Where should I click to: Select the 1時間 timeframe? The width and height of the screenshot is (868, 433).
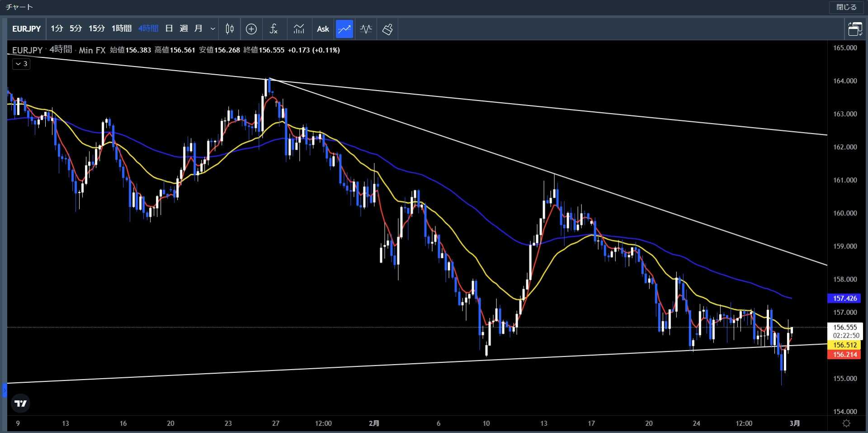122,29
